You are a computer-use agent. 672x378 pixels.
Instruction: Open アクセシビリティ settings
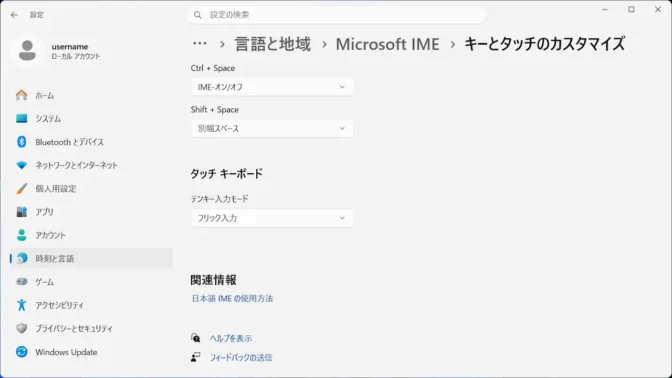pyautogui.click(x=91, y=305)
